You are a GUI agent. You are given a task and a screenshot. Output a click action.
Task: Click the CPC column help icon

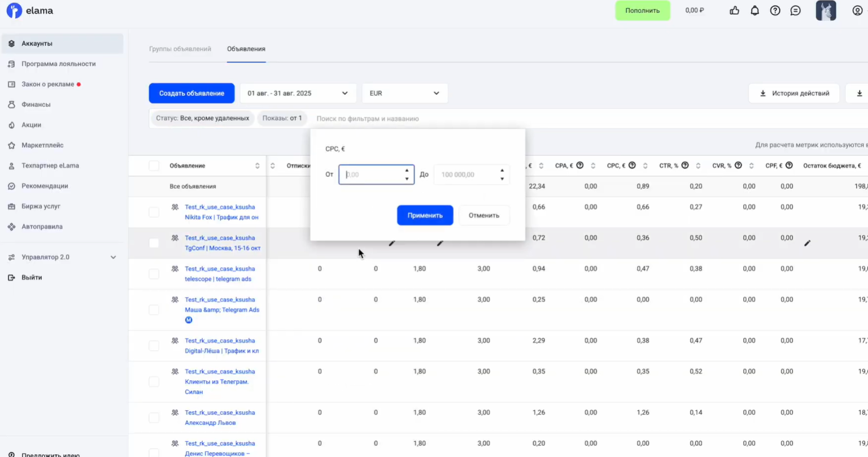tap(632, 166)
